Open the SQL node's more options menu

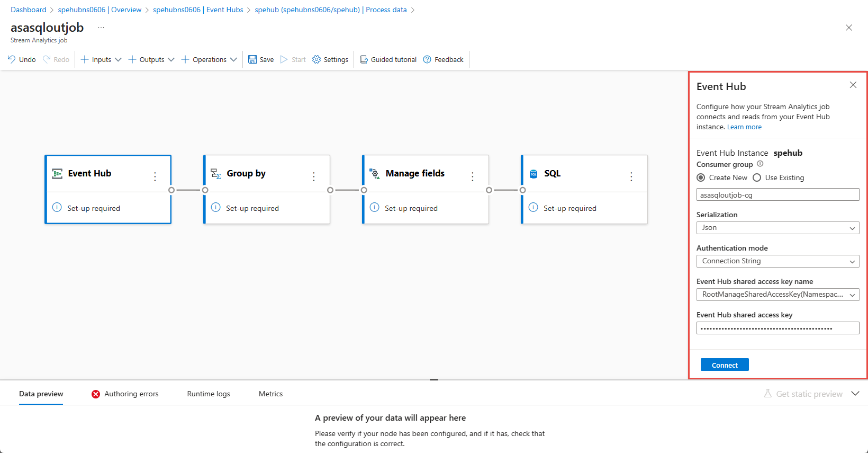click(631, 176)
